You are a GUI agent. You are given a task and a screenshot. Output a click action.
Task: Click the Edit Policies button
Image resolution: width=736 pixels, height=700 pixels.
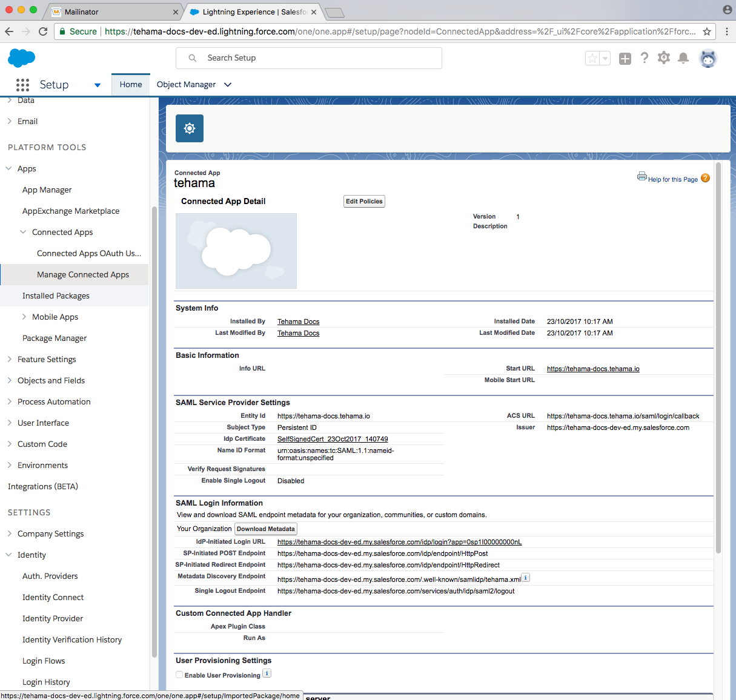click(x=364, y=202)
